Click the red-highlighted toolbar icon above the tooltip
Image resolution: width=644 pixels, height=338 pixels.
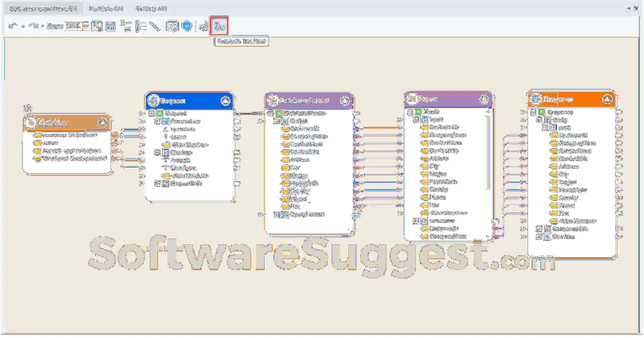(x=219, y=26)
